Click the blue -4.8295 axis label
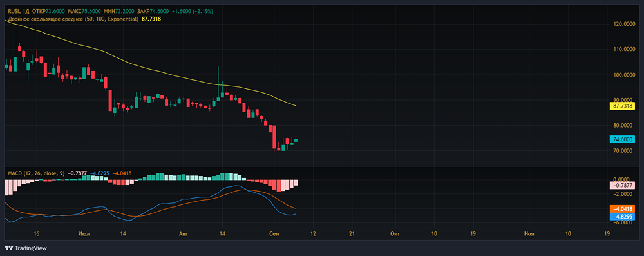 [x=622, y=217]
